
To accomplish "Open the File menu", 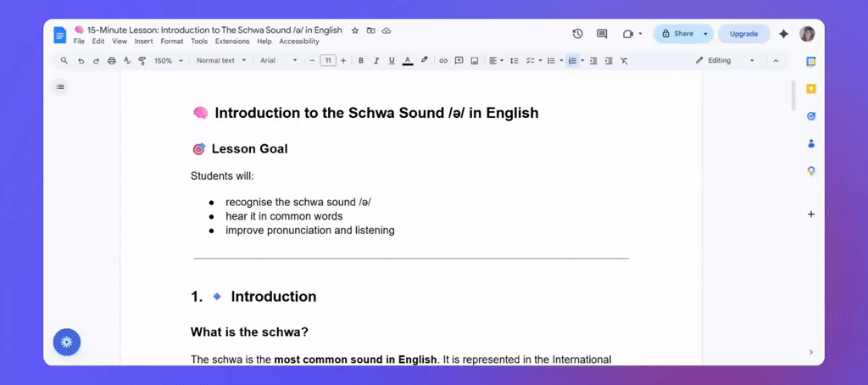I will pyautogui.click(x=79, y=42).
